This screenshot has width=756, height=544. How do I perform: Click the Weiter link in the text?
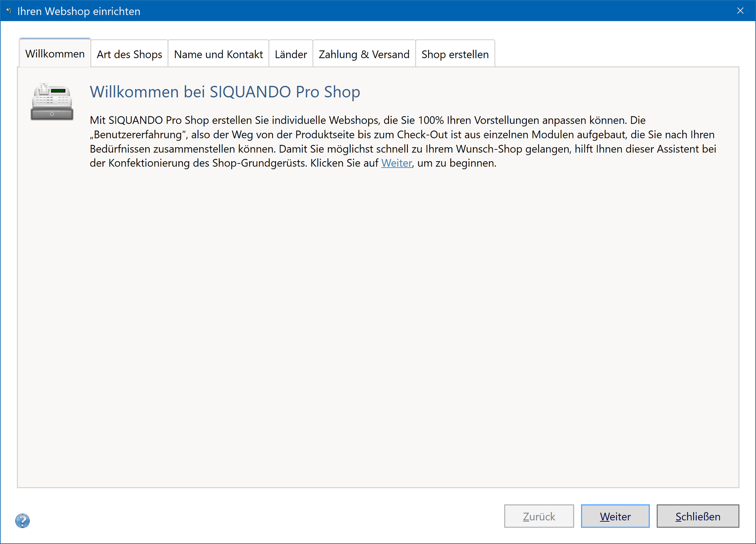[397, 163]
